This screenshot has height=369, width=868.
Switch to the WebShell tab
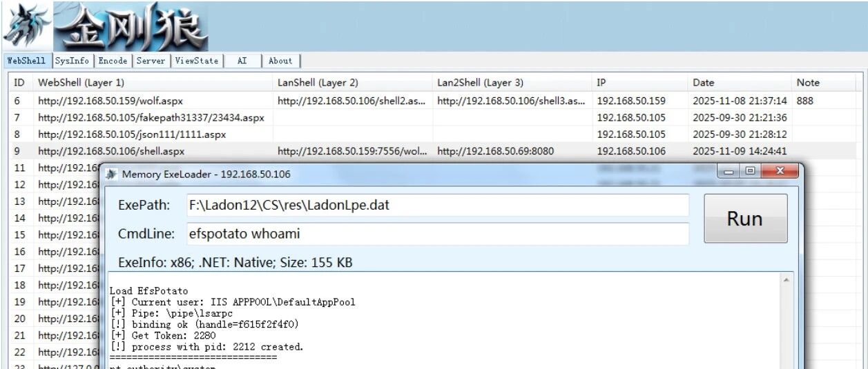[28, 61]
